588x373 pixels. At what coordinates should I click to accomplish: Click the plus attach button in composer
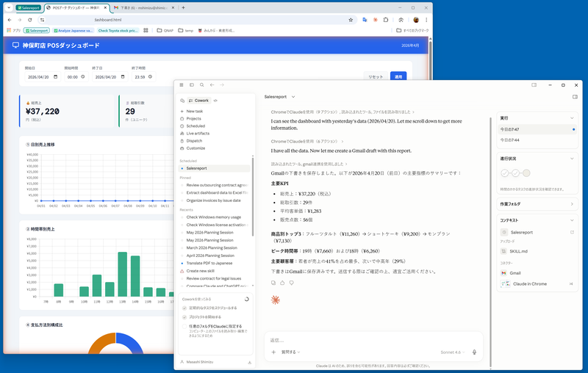point(273,352)
